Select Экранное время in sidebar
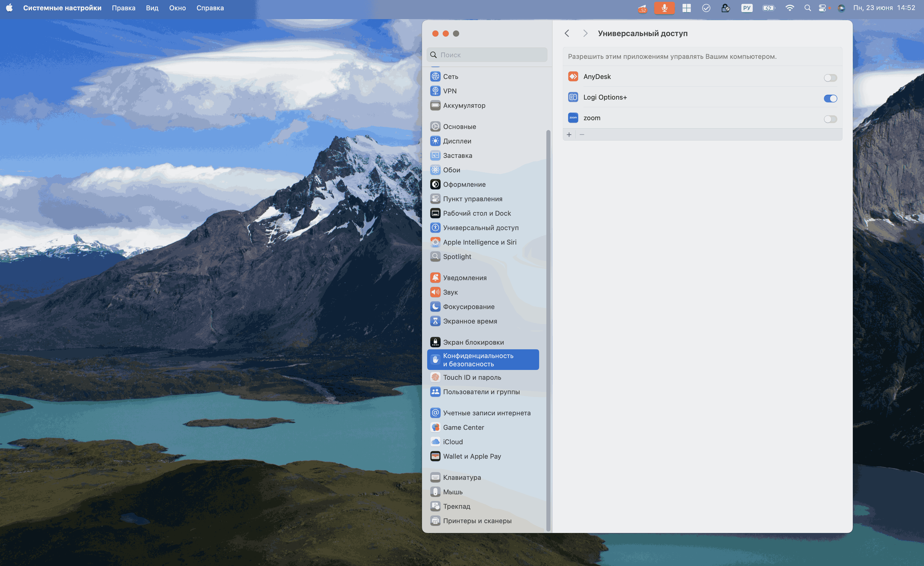 (483, 321)
